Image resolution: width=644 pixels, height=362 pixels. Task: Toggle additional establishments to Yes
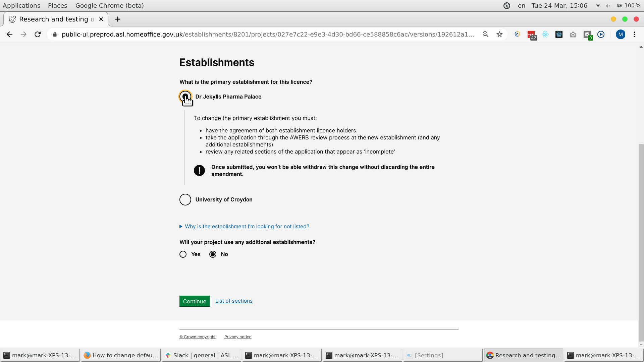[183, 254]
